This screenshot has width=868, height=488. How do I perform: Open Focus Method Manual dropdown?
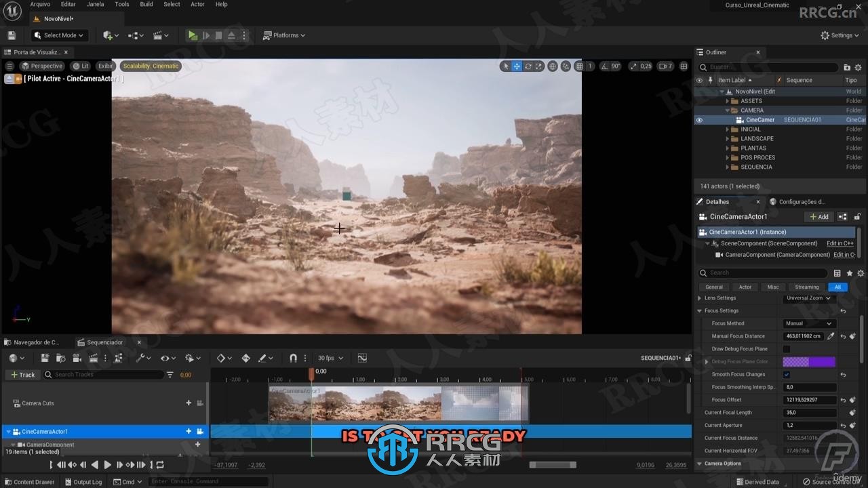tap(809, 323)
